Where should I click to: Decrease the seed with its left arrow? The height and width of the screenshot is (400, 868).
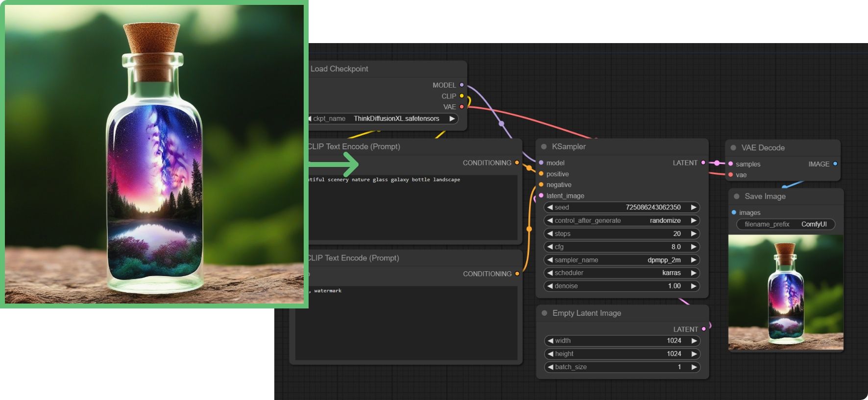click(x=550, y=208)
